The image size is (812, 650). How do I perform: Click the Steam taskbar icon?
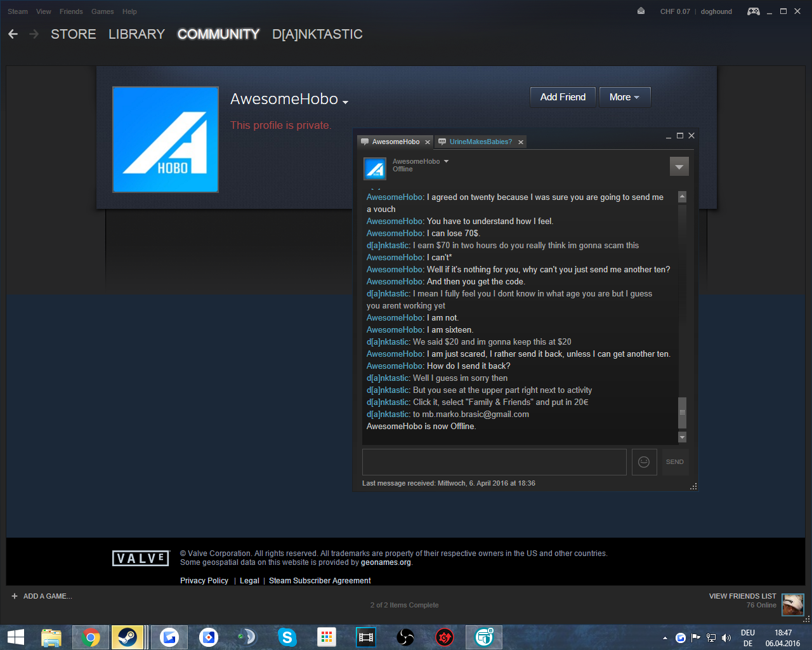[128, 637]
